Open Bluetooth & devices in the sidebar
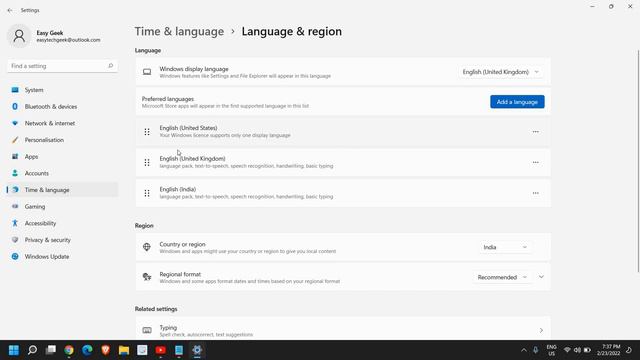The width and height of the screenshot is (640, 360). [62, 107]
